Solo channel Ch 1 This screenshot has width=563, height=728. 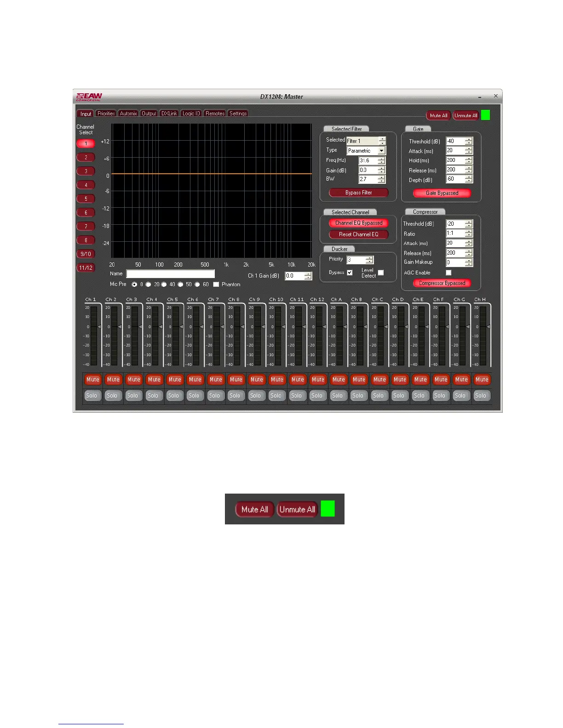point(92,396)
